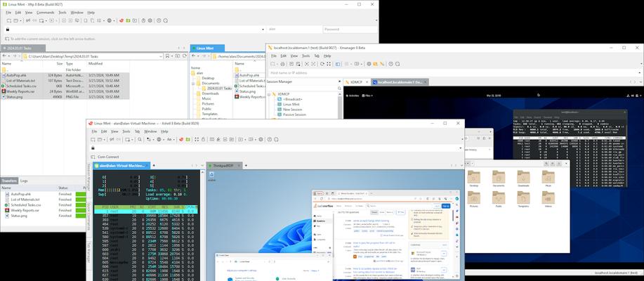644x281 pixels.
Task: Click Activities in the GNOME top bar
Action: pyautogui.click(x=353, y=96)
